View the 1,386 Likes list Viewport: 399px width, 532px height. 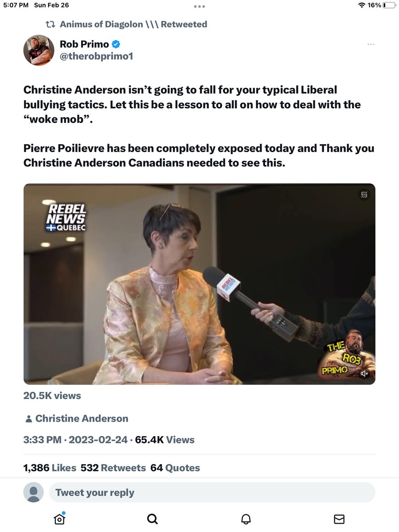[x=50, y=468]
